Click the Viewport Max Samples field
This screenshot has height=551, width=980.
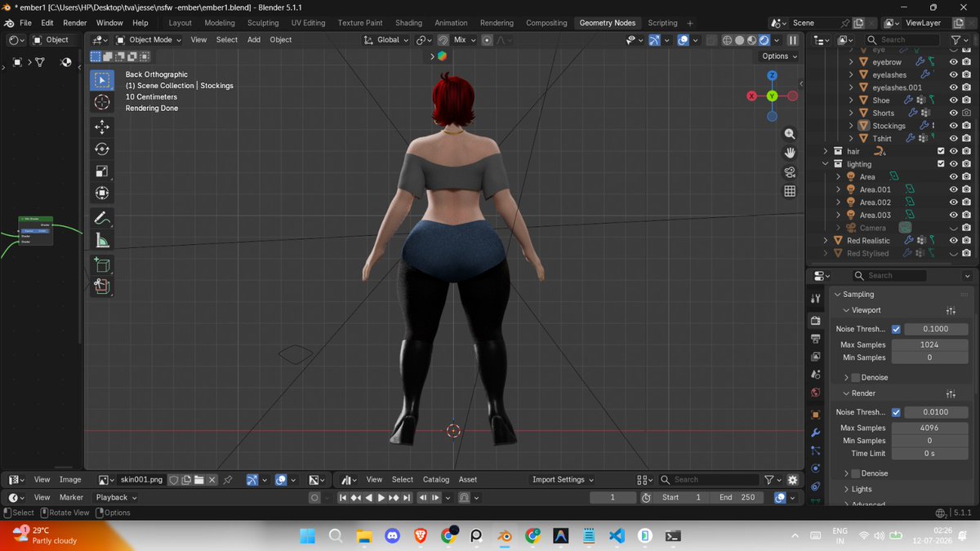[929, 344]
